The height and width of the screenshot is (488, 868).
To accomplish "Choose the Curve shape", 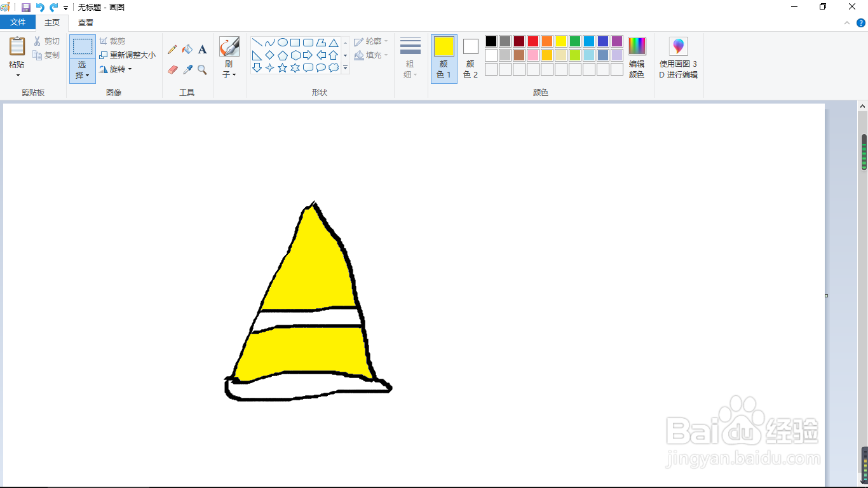I will pyautogui.click(x=270, y=43).
